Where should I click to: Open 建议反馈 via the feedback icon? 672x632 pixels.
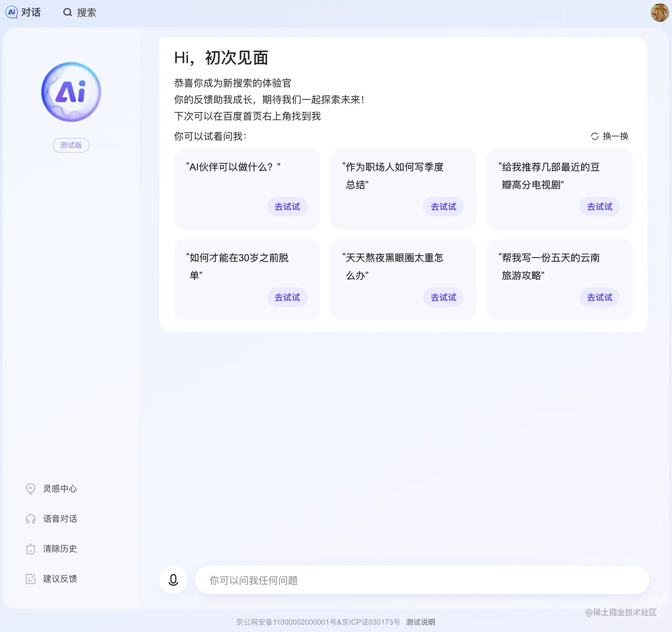(x=30, y=579)
